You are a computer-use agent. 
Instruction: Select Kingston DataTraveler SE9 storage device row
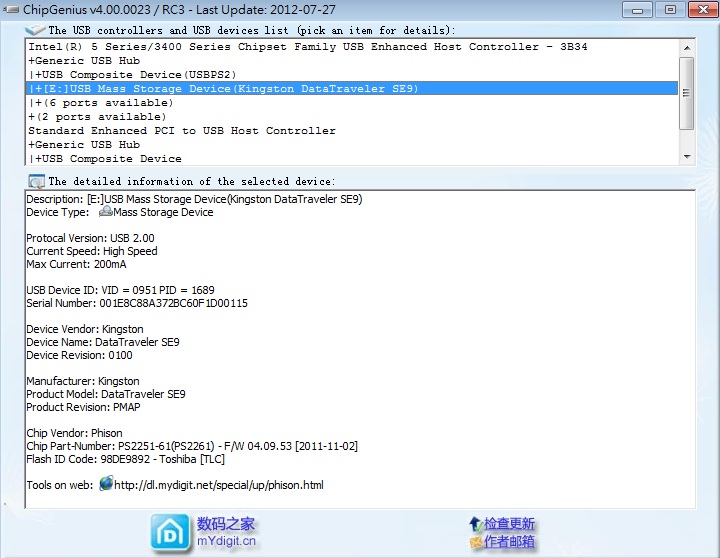click(352, 88)
